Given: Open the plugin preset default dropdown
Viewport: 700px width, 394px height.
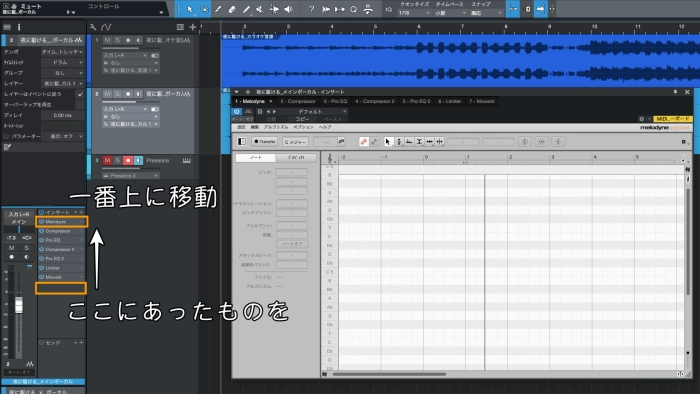Looking at the screenshot, I should (314, 112).
